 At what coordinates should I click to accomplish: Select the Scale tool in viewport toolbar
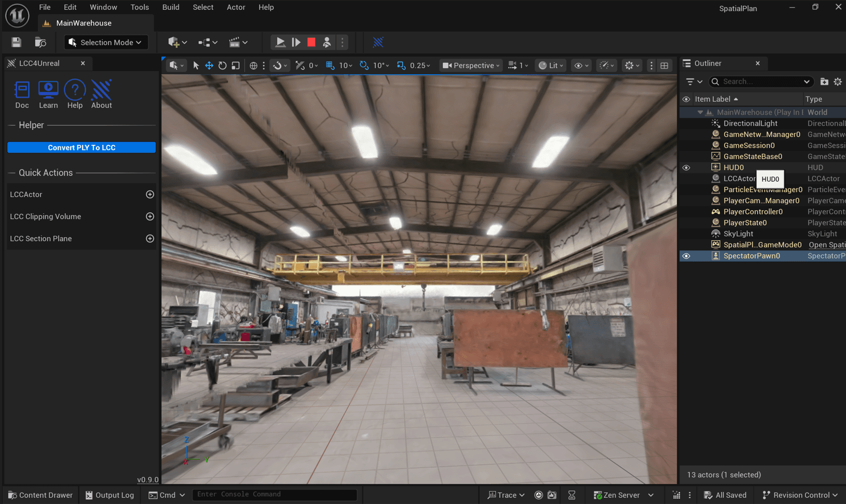click(x=235, y=65)
